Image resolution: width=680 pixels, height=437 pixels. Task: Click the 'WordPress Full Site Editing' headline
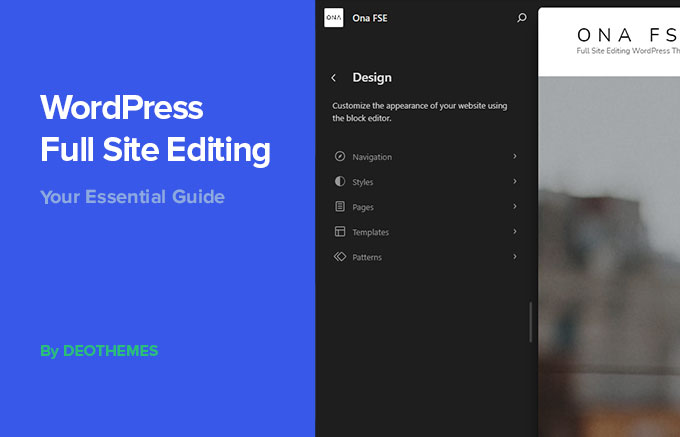[x=155, y=129]
